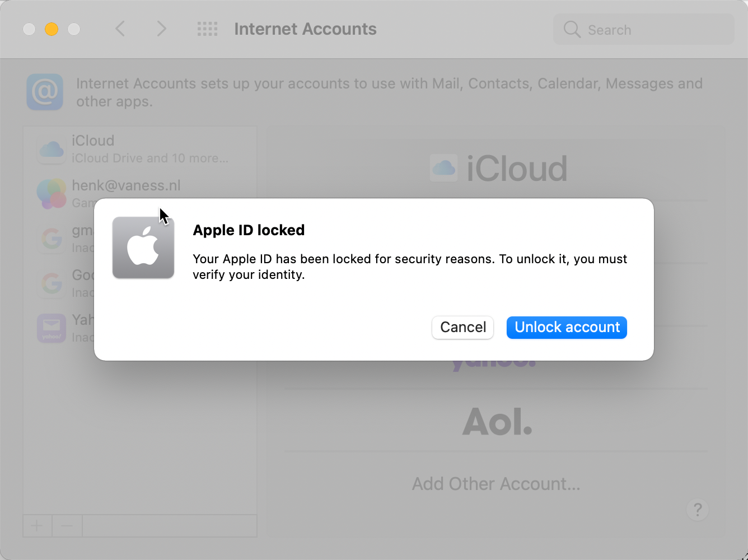The height and width of the screenshot is (560, 748).
Task: Select the henk@vaness.nl Game Center account
Action: (x=140, y=194)
